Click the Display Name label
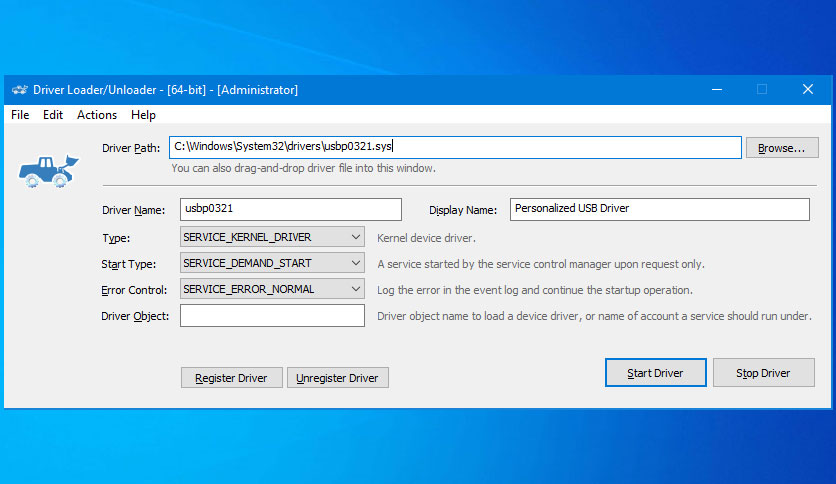Image resolution: width=836 pixels, height=484 pixels. pos(463,211)
